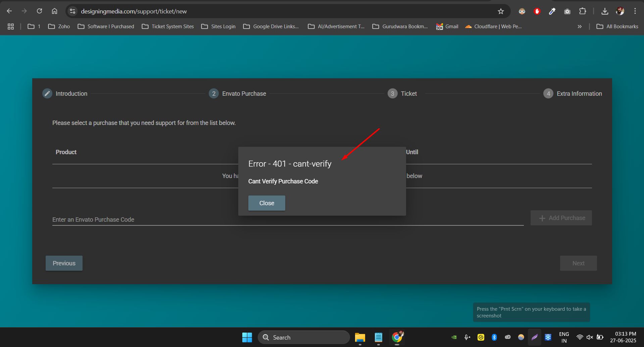644x347 pixels.
Task: Click the color picker eyedropper extension
Action: coord(552,11)
